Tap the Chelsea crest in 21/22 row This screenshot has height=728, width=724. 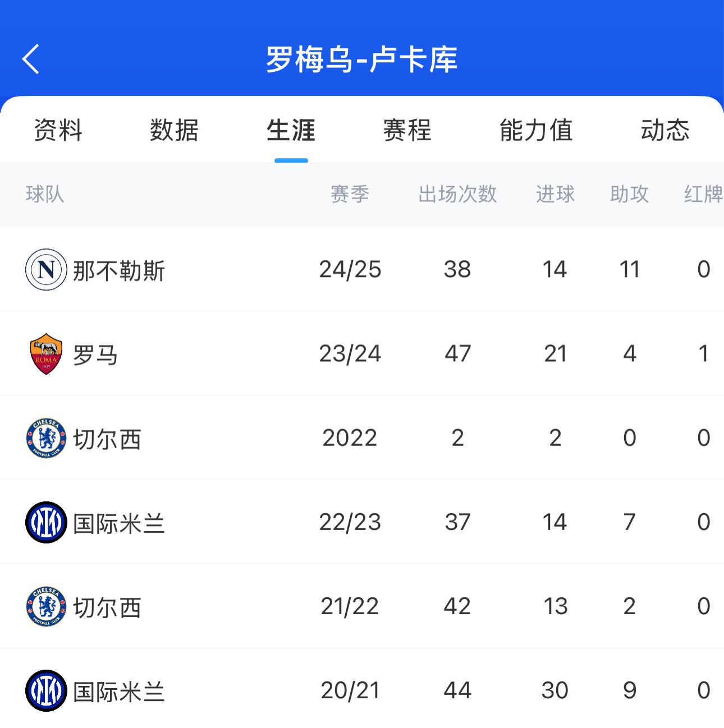pos(46,606)
